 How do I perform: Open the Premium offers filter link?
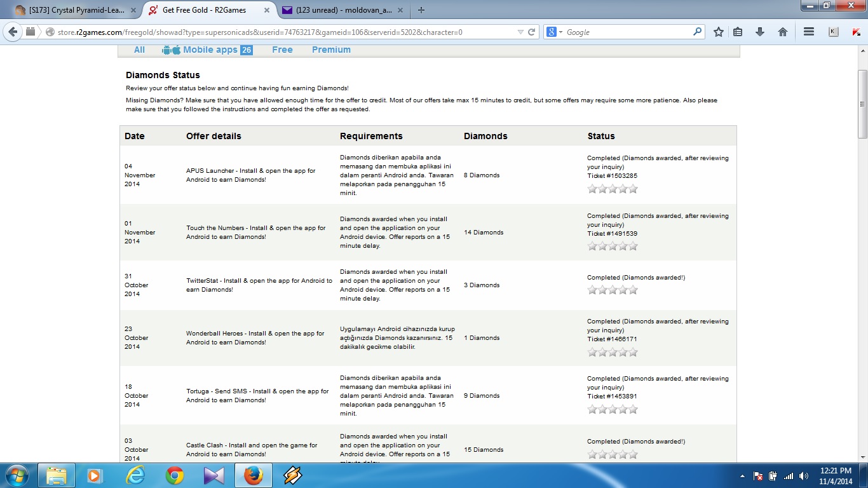331,50
